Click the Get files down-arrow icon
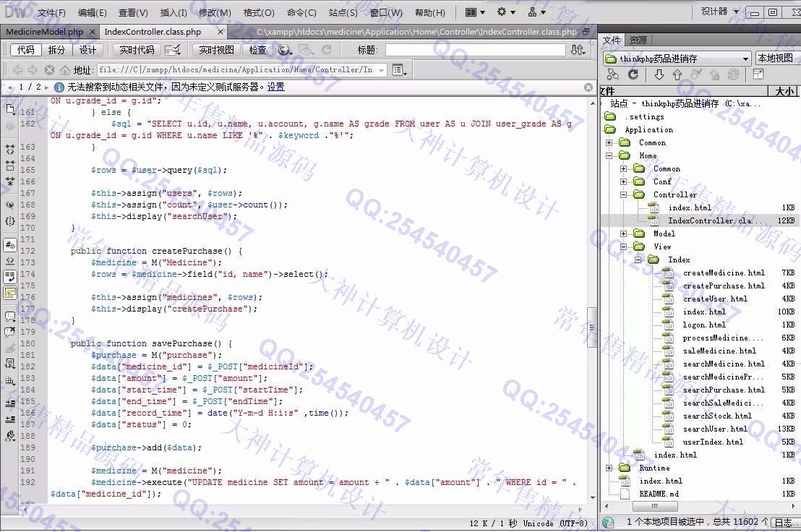This screenshot has height=532, width=801. pyautogui.click(x=659, y=74)
